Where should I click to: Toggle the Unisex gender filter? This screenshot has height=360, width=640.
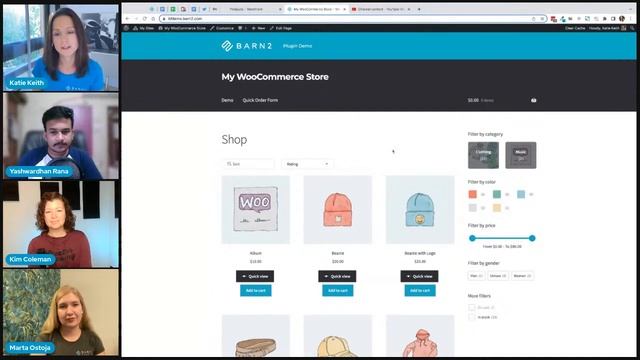498,276
